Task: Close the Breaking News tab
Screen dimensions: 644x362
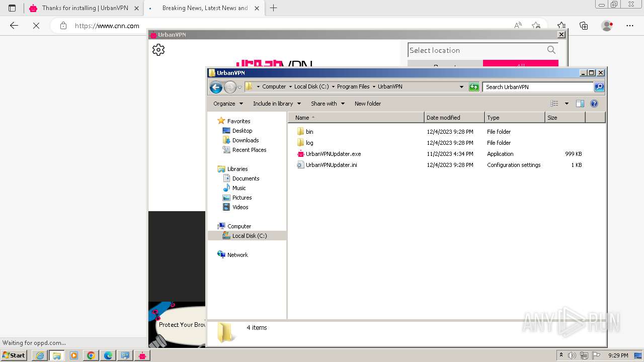Action: 257,8
